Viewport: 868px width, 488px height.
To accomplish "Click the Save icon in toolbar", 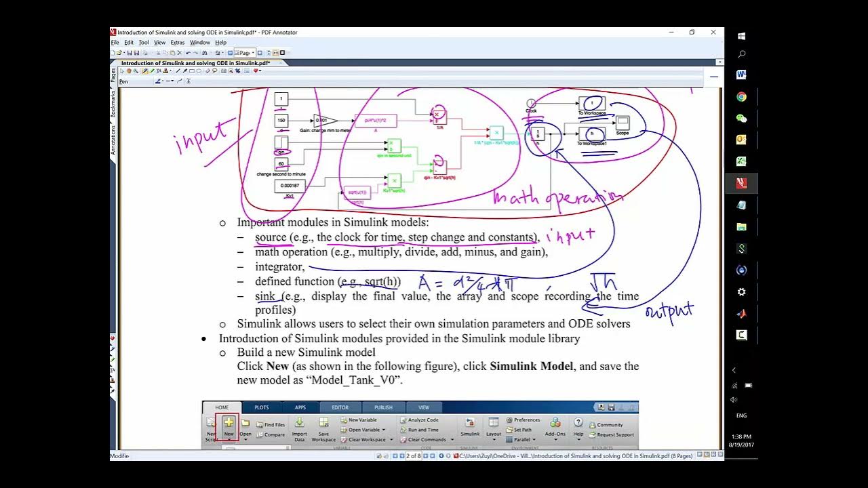I will pyautogui.click(x=130, y=53).
